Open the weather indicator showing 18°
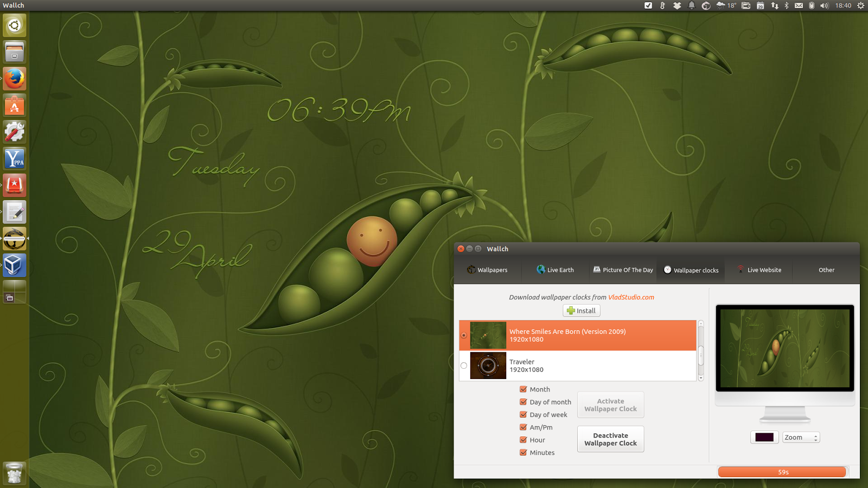 pos(726,5)
